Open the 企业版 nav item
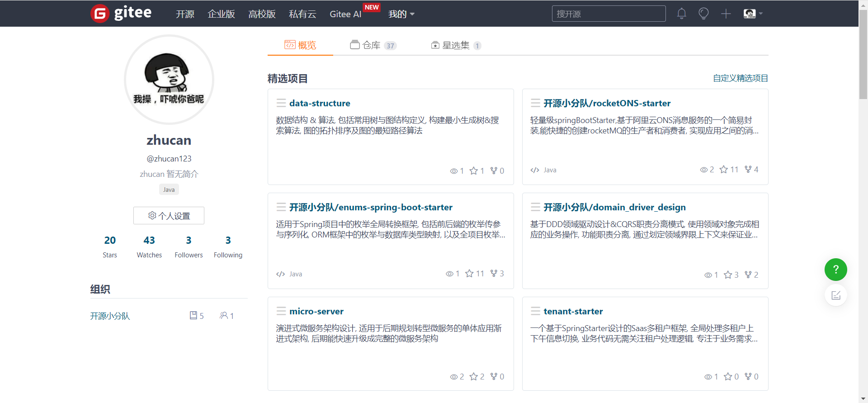The height and width of the screenshot is (403, 868). point(221,14)
